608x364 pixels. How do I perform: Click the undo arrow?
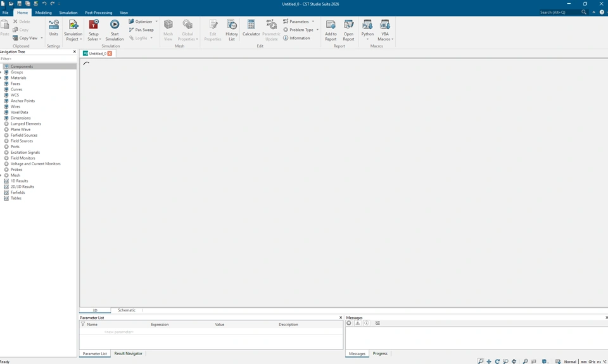pyautogui.click(x=44, y=4)
